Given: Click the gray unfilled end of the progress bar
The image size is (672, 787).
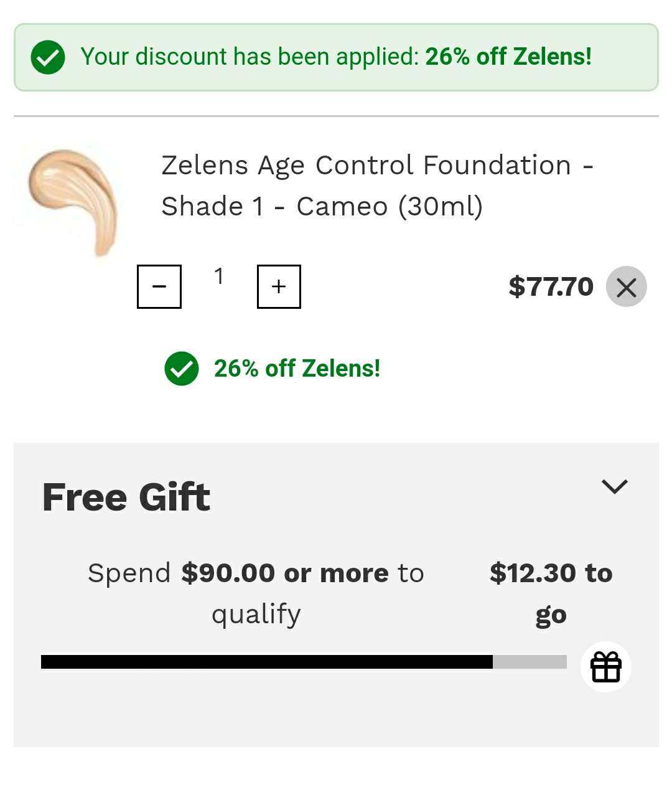Looking at the screenshot, I should 530,662.
